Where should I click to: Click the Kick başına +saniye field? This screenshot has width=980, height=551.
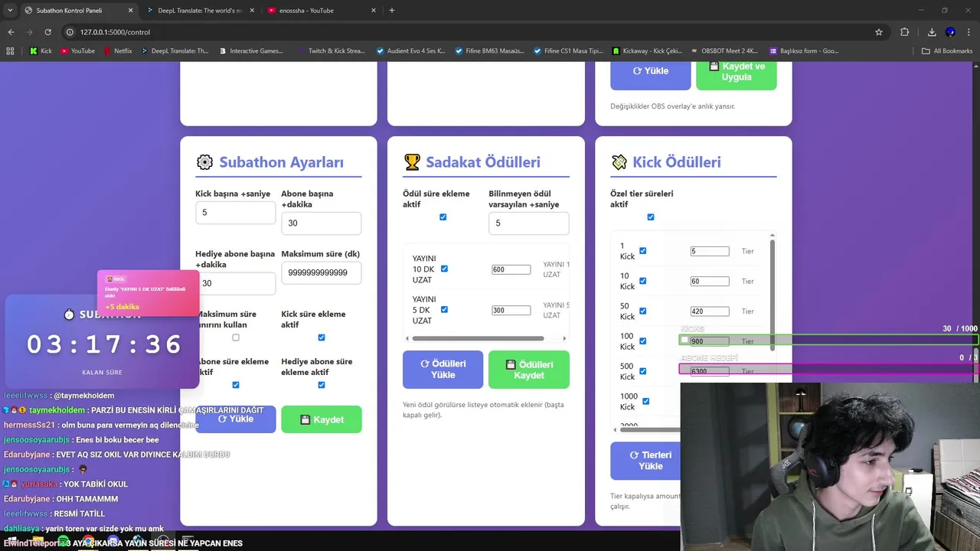point(236,213)
